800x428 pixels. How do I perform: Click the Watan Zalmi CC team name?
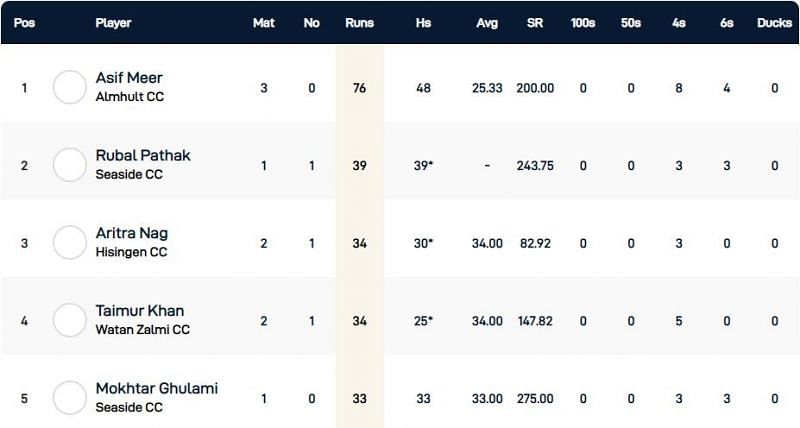point(142,329)
